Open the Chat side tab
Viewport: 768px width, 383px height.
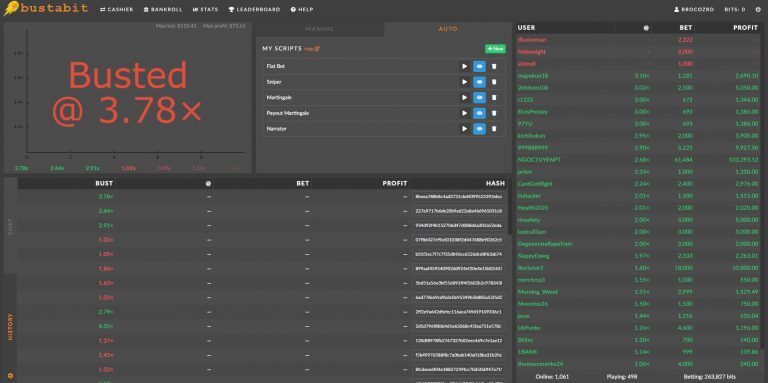pyautogui.click(x=10, y=226)
